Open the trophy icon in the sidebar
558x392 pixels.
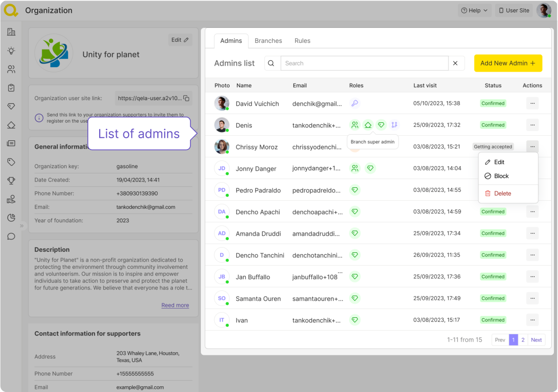point(11,181)
